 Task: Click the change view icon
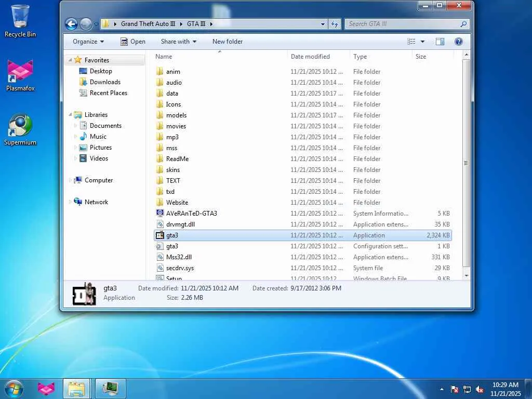coord(411,42)
